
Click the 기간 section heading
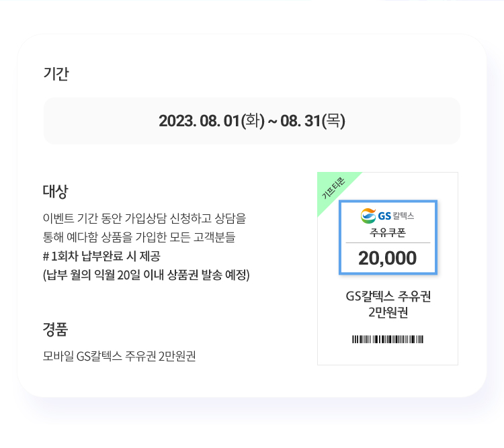56,74
